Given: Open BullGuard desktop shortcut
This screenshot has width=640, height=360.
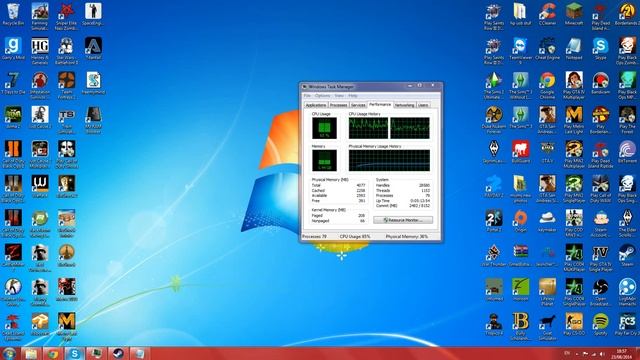Looking at the screenshot, I should pos(520,152).
